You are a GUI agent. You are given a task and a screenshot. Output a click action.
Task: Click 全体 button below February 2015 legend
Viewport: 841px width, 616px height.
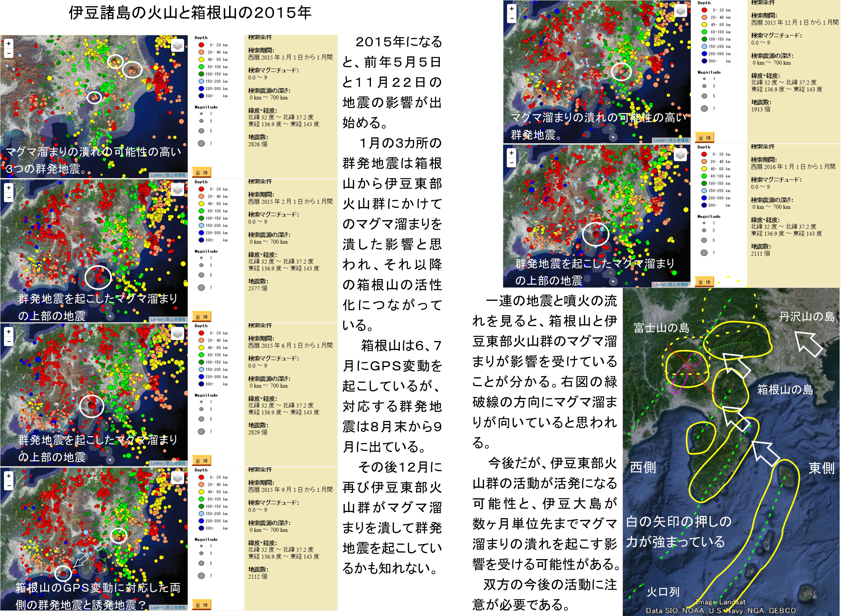coord(201,317)
